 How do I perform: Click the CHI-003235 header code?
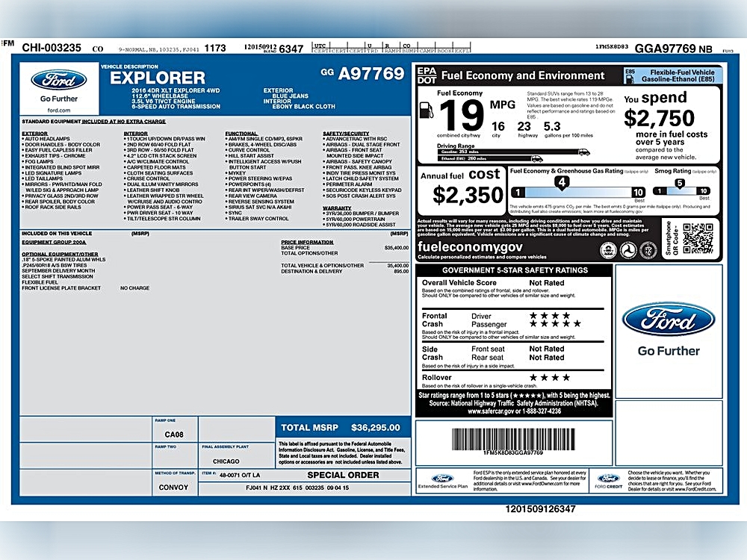click(x=52, y=48)
